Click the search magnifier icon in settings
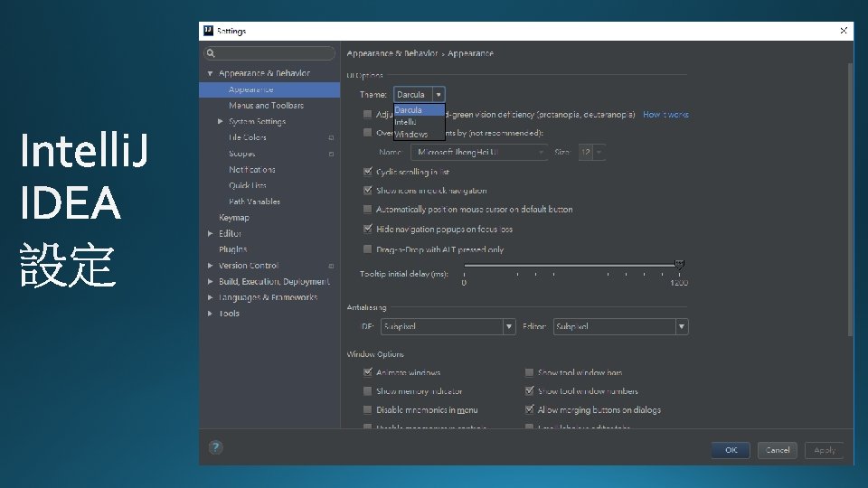Viewport: 868px width, 488px height. [211, 53]
